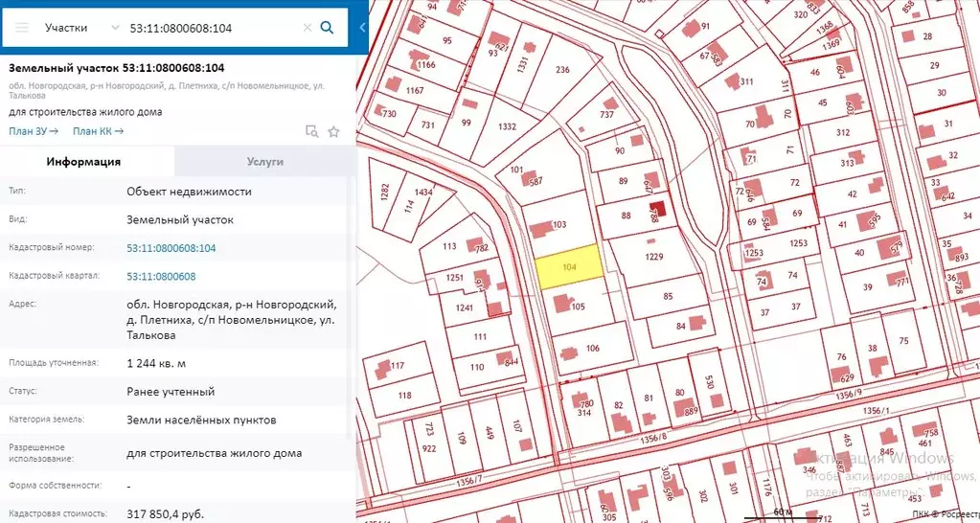The image size is (980, 523).
Task: Switch to the Услуги tab
Action: pyautogui.click(x=265, y=162)
